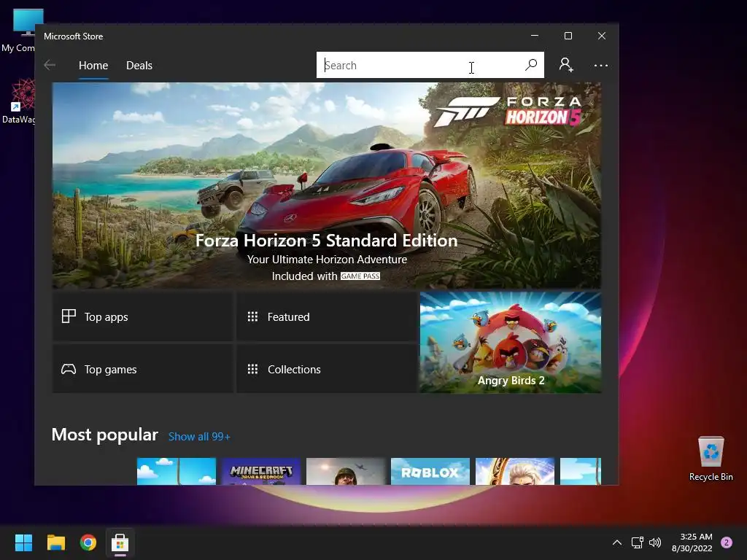Open Top games tile
This screenshot has width=747, height=560.
tap(142, 369)
